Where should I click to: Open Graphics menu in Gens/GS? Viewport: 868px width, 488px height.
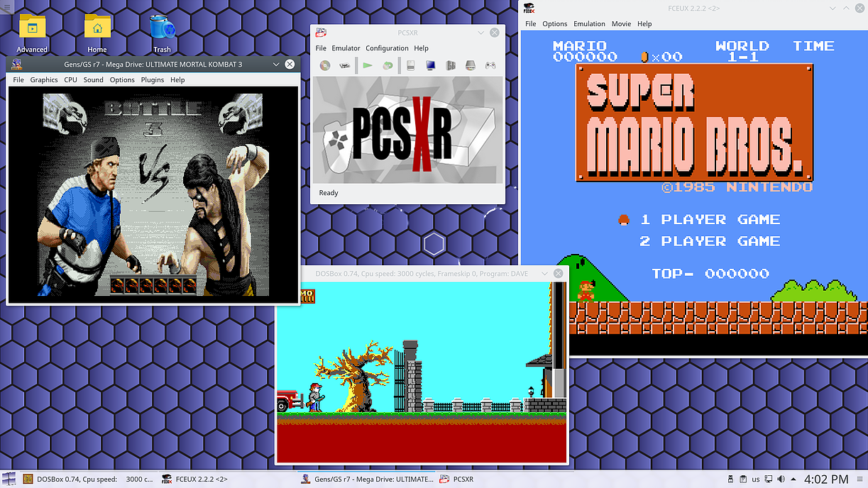[44, 79]
